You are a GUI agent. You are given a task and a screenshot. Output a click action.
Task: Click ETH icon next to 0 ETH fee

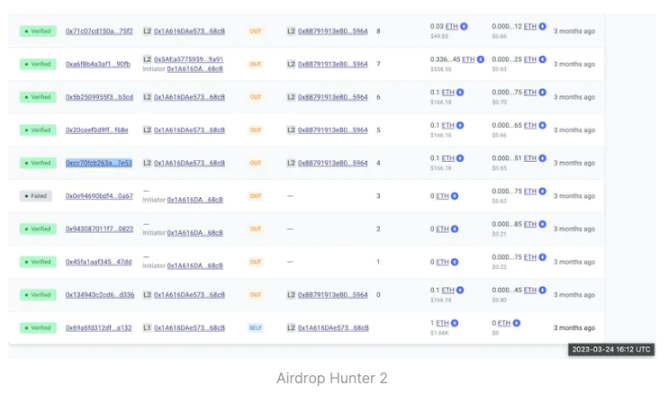coord(516,323)
